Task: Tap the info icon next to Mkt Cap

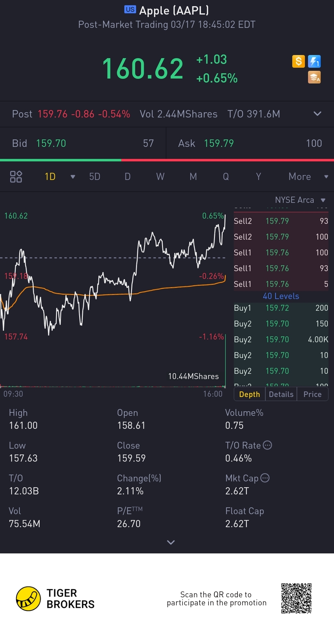Action: pos(265,478)
